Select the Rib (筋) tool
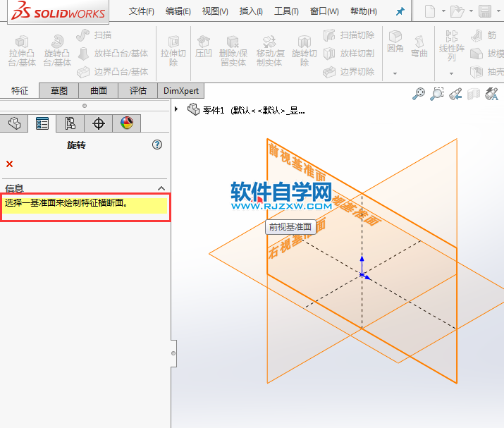This screenshot has height=428, width=504. click(484, 35)
